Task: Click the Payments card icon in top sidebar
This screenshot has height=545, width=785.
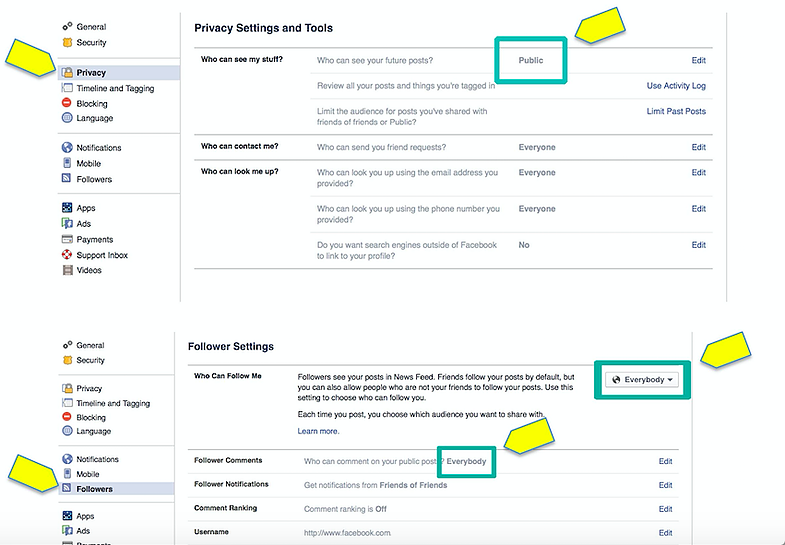Action: 67,239
